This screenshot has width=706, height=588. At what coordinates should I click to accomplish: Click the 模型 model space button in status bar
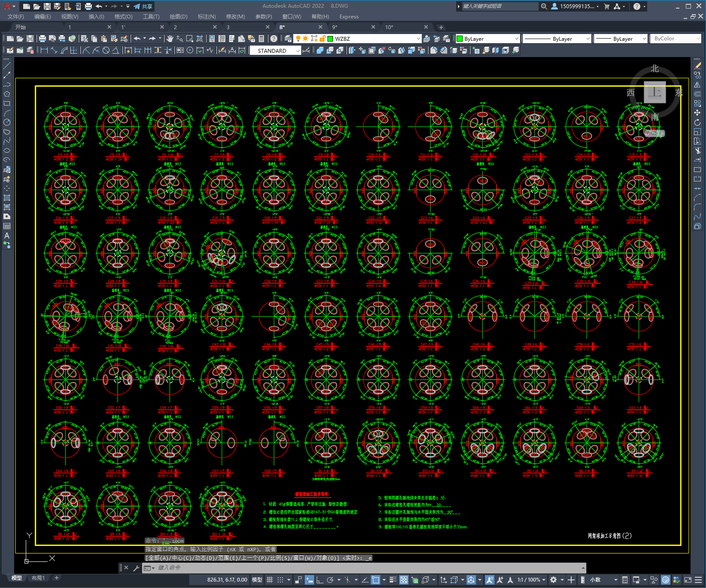click(257, 580)
